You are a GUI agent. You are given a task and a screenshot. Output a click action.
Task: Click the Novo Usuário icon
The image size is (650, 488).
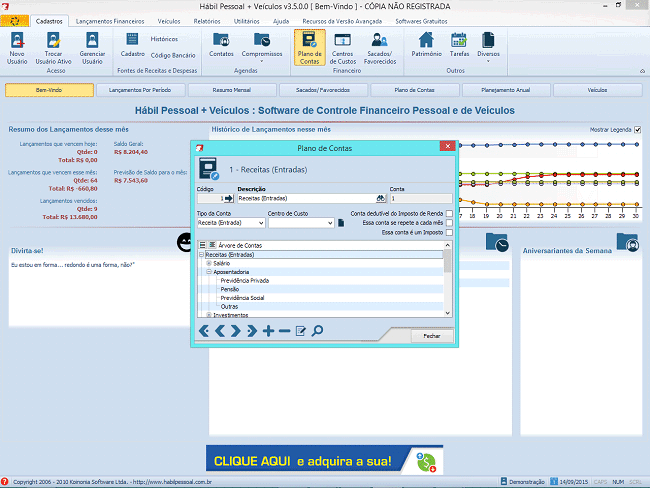(17, 48)
